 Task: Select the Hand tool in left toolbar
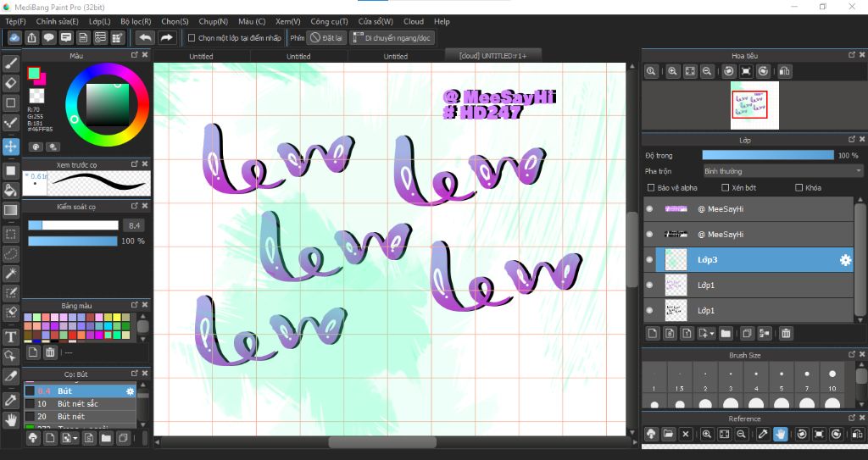tap(10, 419)
